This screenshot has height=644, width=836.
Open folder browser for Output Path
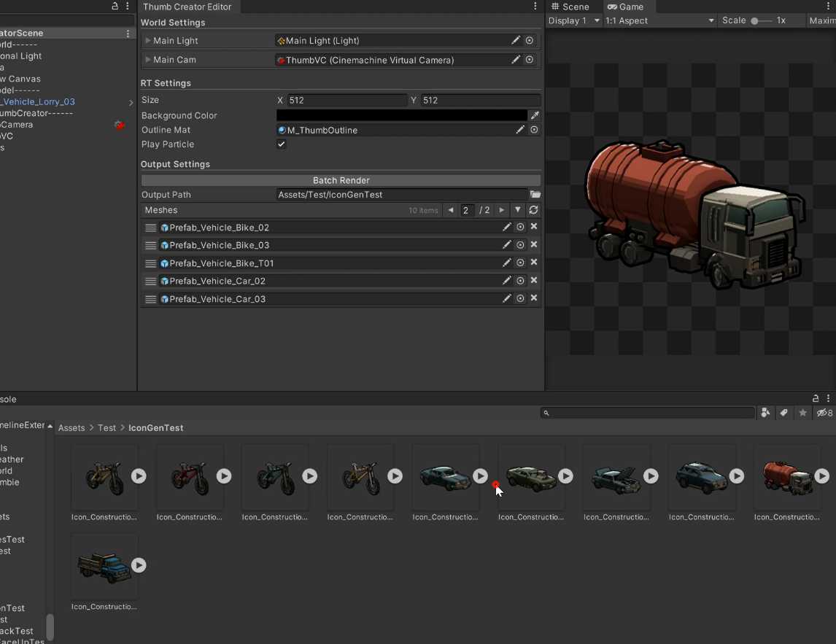[535, 195]
